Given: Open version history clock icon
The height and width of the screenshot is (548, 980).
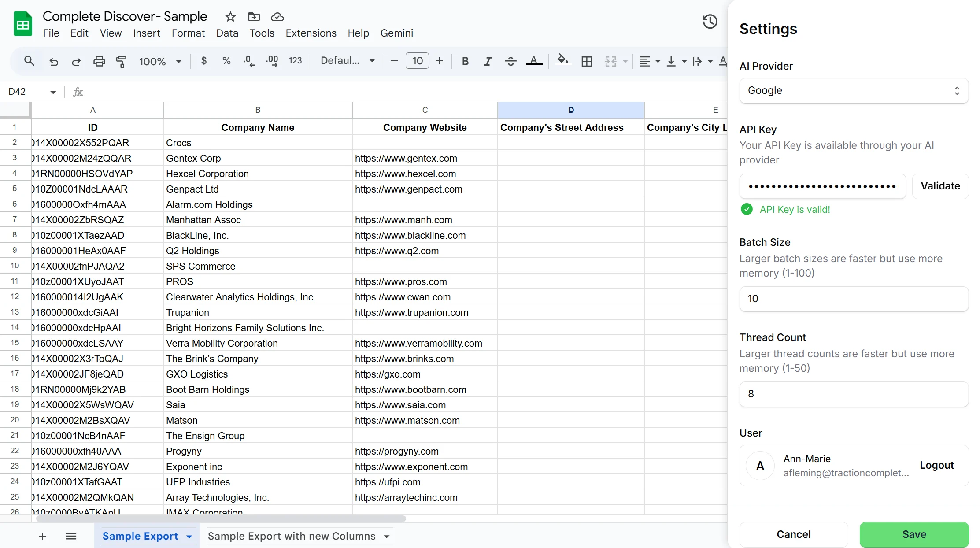Looking at the screenshot, I should [x=710, y=22].
